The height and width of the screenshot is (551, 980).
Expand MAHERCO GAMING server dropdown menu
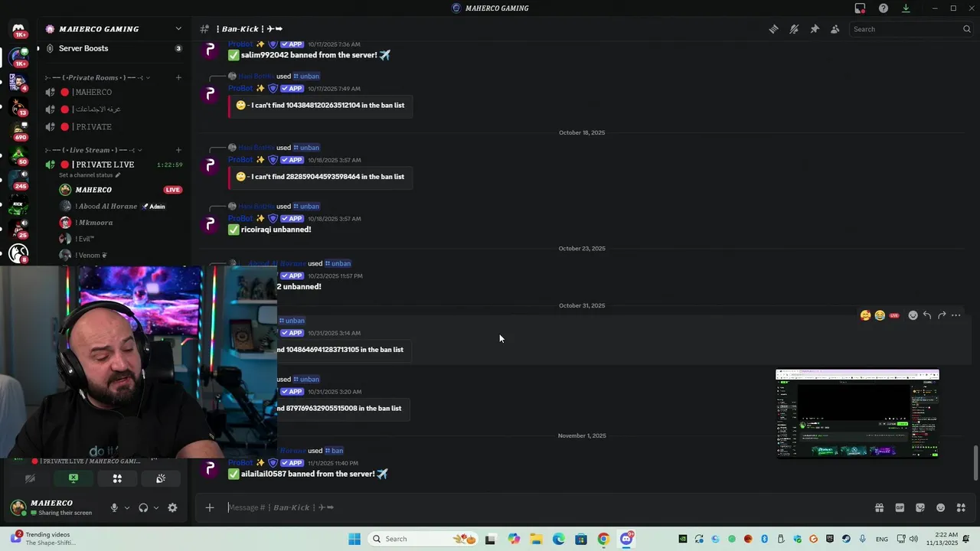178,29
